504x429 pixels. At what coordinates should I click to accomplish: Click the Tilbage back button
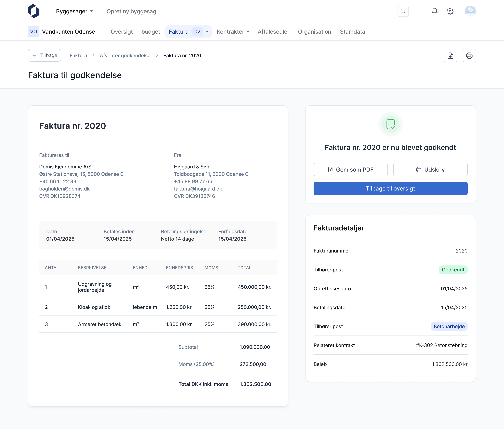pyautogui.click(x=45, y=55)
